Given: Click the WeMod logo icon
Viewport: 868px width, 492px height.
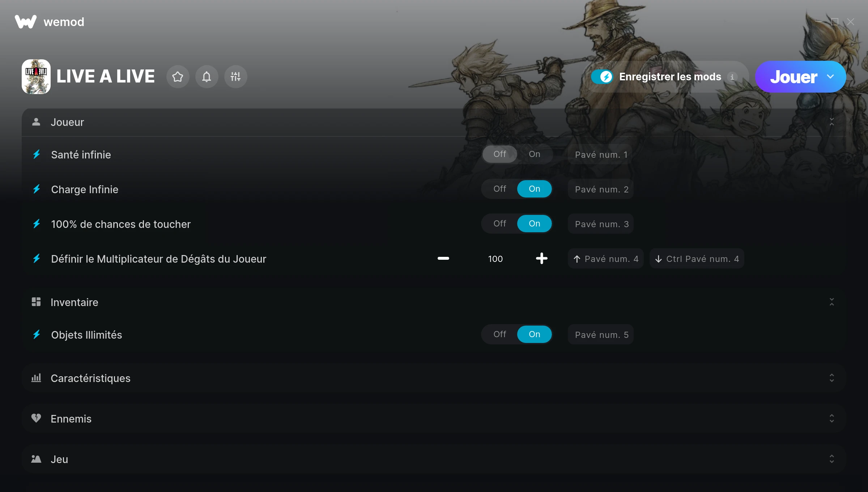Looking at the screenshot, I should click(26, 22).
